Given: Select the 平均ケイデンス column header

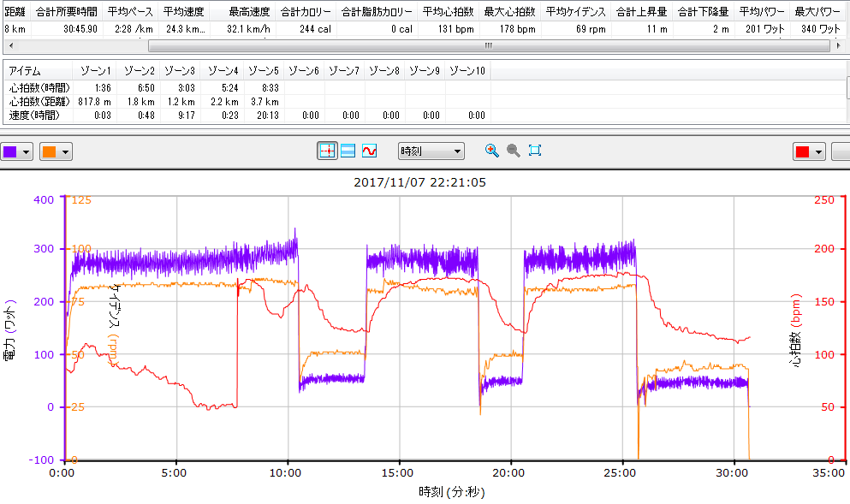Looking at the screenshot, I should click(x=576, y=11).
